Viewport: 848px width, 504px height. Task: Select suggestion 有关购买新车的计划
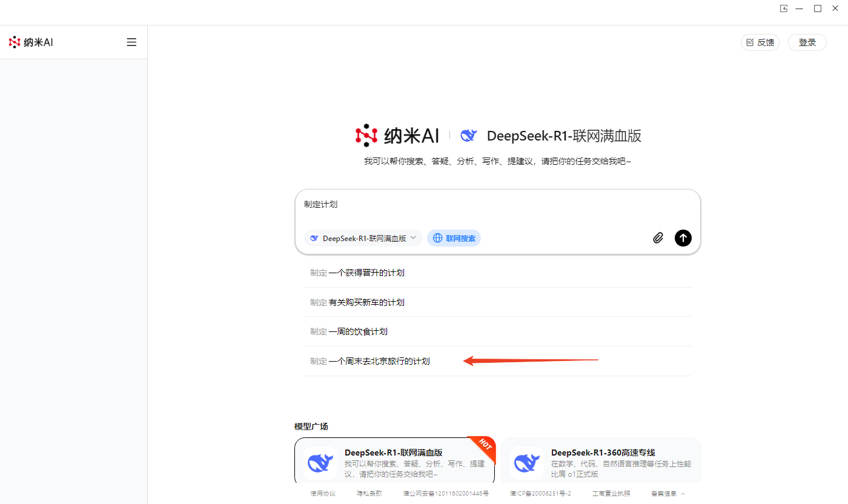tap(497, 302)
